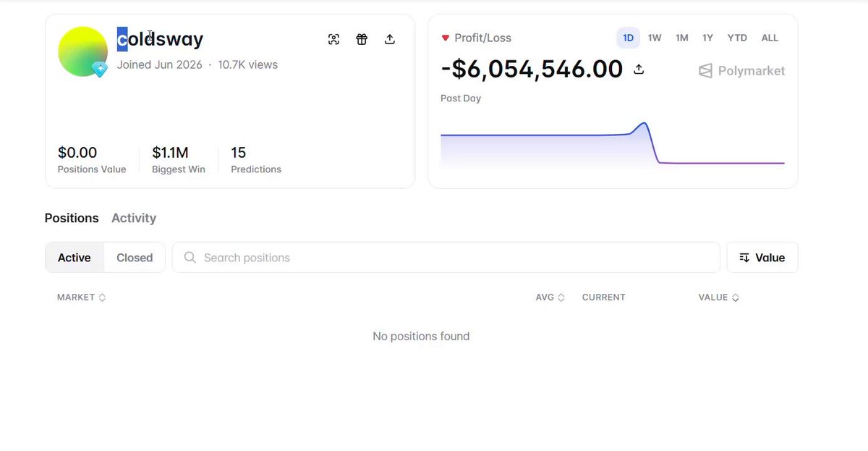Click the $0.00 Positions Value figure
868x451 pixels.
tap(77, 153)
